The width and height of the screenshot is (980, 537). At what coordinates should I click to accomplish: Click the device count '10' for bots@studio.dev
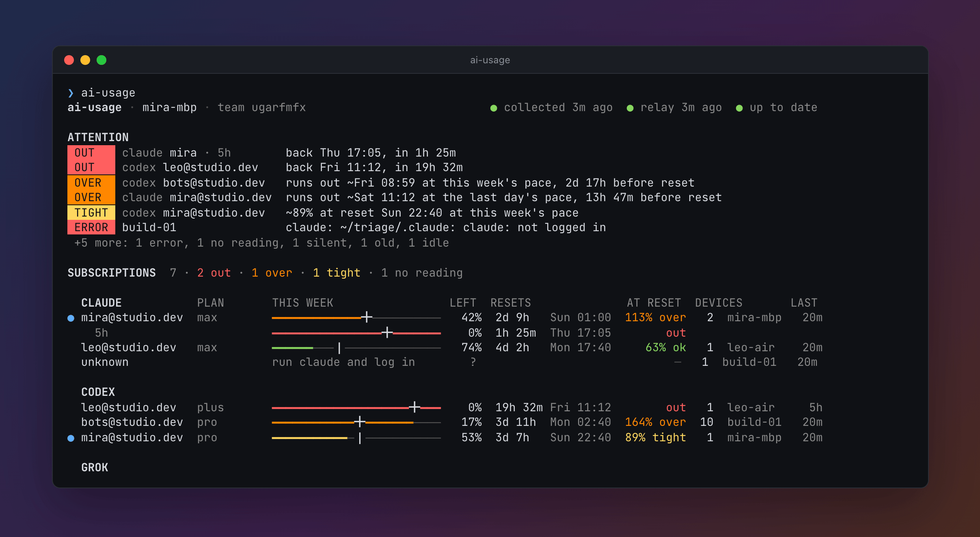(x=707, y=422)
